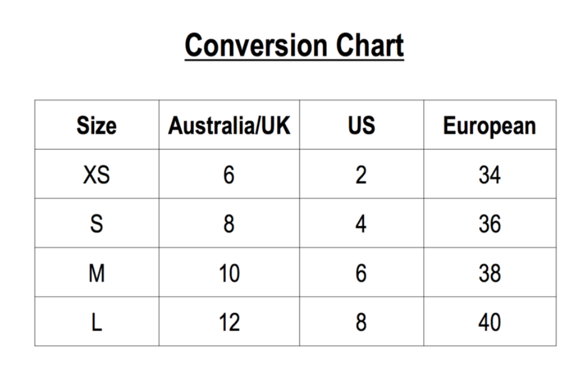Click the M size cell

(97, 273)
